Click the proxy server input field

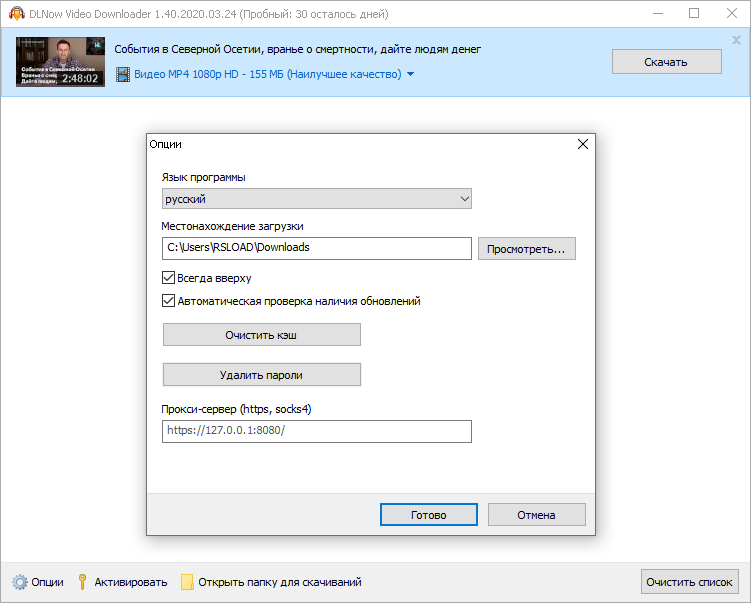[x=317, y=431]
